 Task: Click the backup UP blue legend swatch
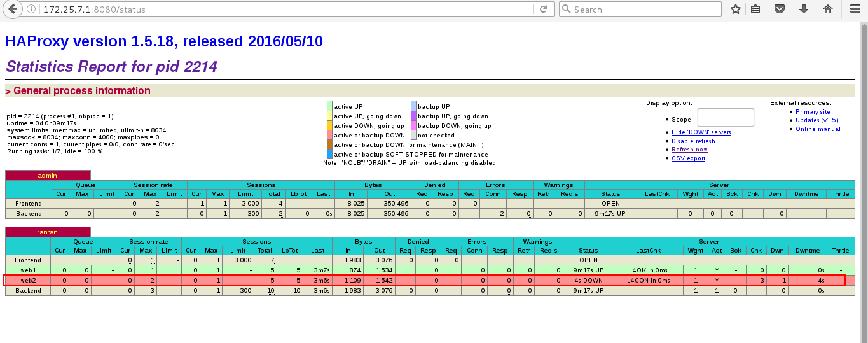(413, 106)
